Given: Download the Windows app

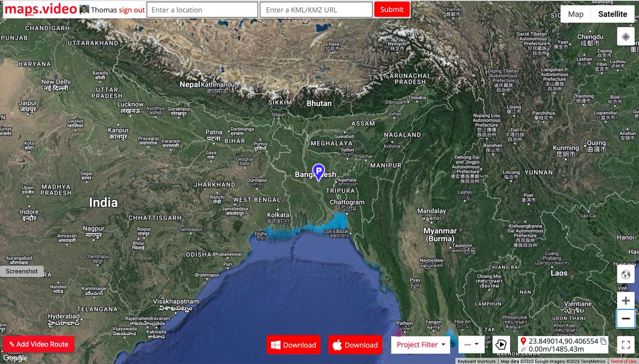Looking at the screenshot, I should (293, 345).
